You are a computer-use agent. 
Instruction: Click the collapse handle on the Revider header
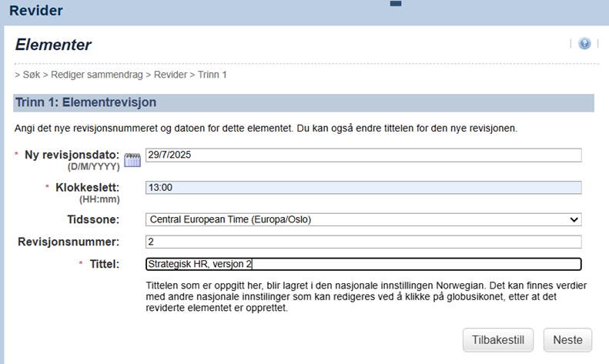(x=396, y=4)
